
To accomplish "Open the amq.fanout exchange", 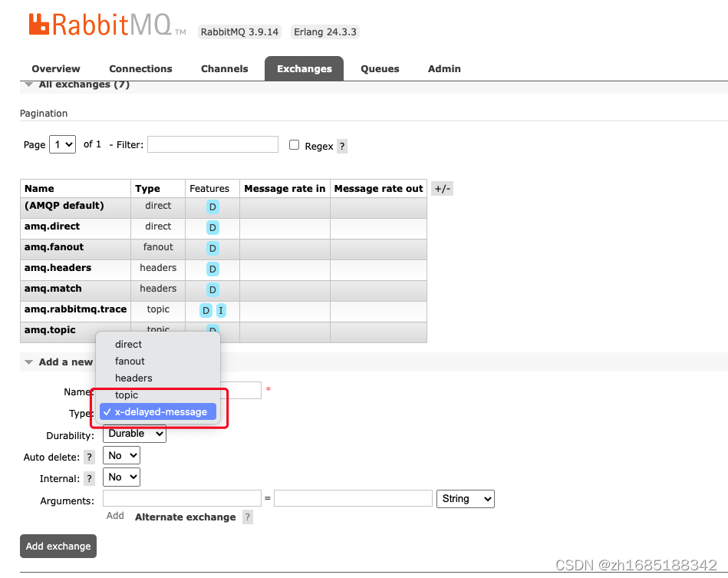I will coord(54,246).
